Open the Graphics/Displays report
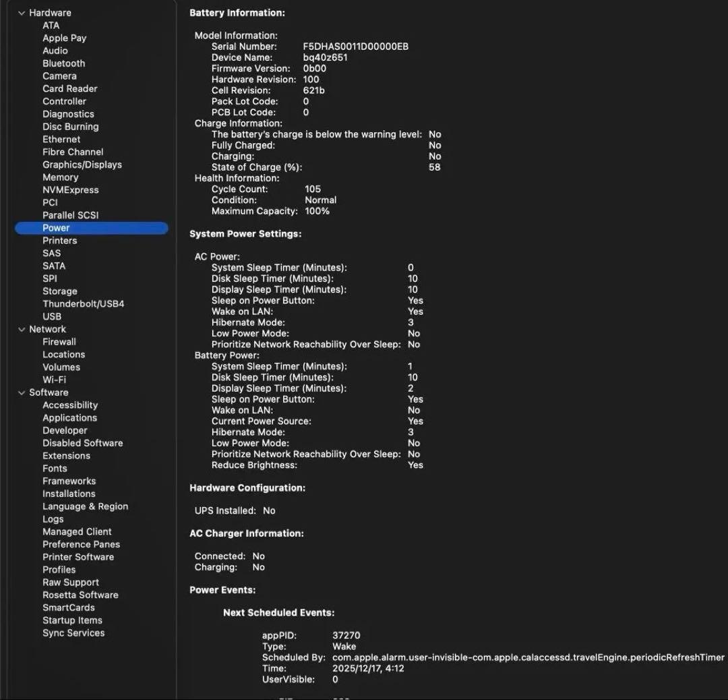Viewport: 728px width, 700px height. [82, 164]
